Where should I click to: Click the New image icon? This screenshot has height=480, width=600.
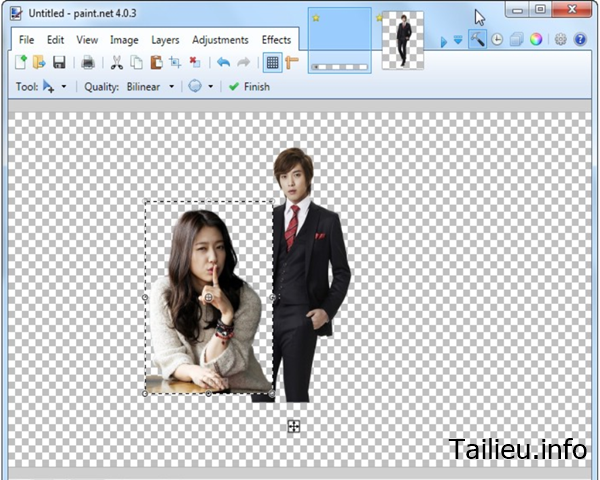click(x=21, y=62)
